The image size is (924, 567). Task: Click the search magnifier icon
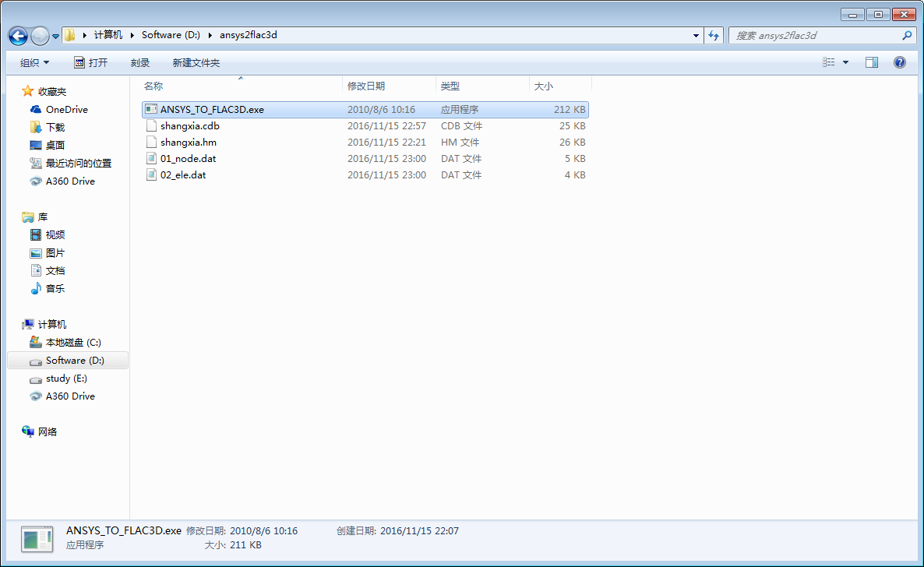click(907, 36)
